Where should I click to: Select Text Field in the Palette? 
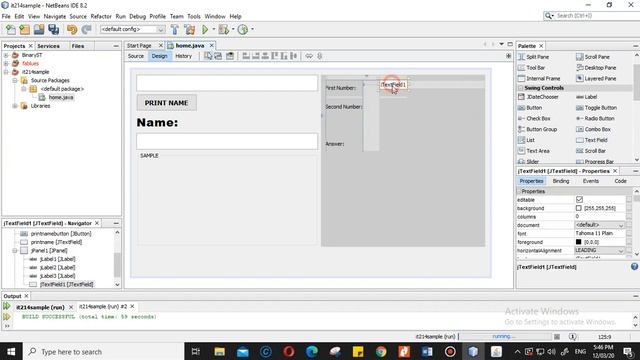(592, 140)
